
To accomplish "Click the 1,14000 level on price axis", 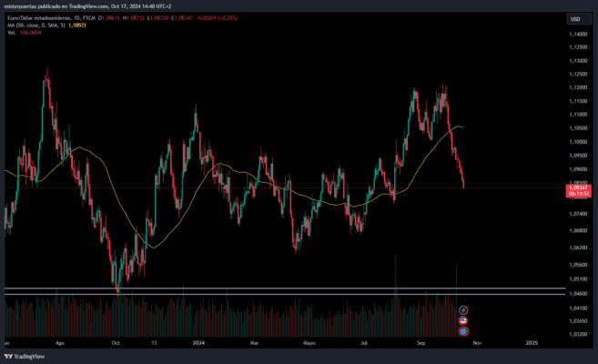I will (x=576, y=33).
